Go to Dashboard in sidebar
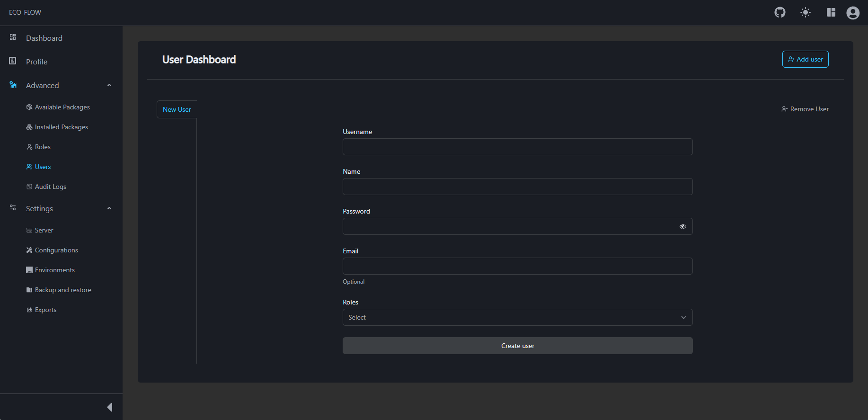Screen dimensions: 868x420 (44, 38)
